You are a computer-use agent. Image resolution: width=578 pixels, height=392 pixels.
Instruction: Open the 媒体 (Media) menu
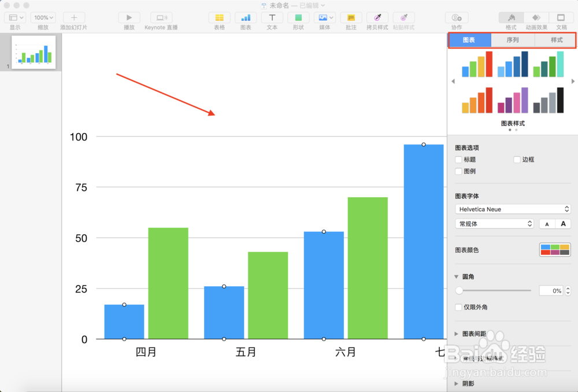(x=324, y=18)
